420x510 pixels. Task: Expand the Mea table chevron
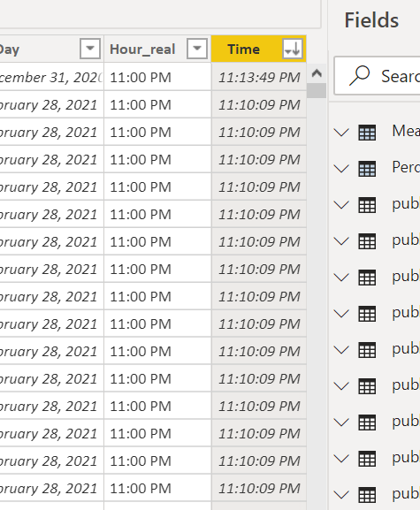(341, 132)
